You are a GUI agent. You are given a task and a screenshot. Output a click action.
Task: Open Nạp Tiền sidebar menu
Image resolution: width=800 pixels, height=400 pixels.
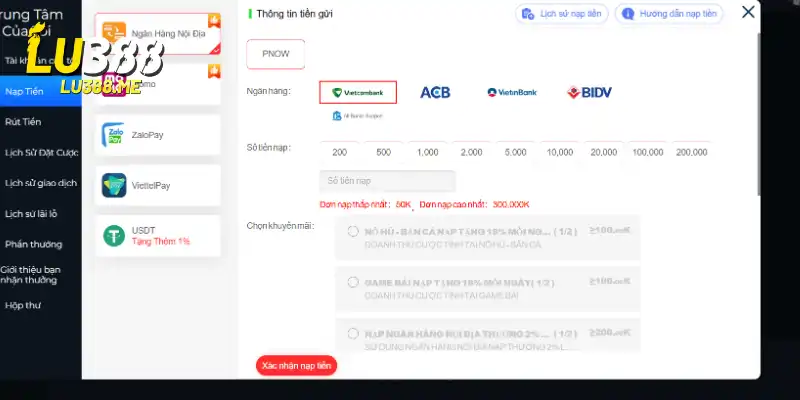[41, 91]
